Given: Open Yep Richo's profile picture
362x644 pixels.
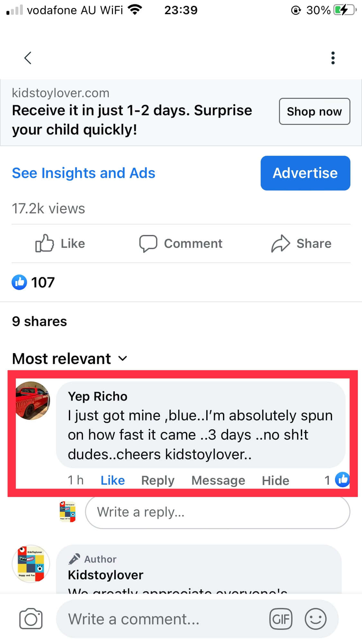Looking at the screenshot, I should (33, 400).
